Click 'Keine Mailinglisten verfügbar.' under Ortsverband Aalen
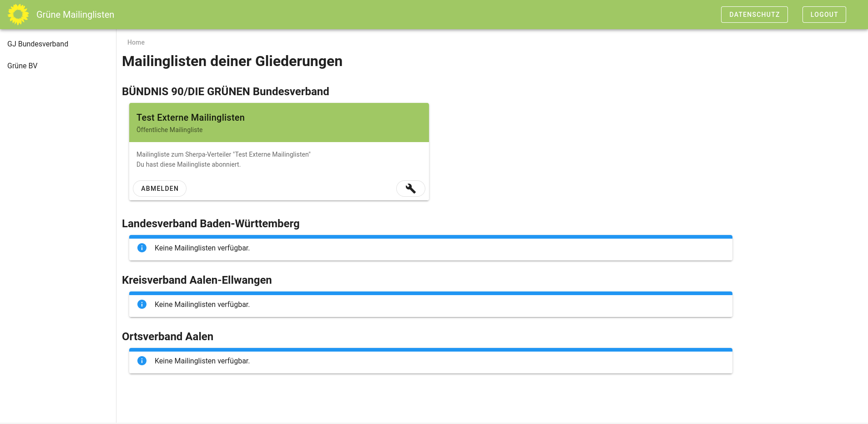Image resolution: width=868 pixels, height=424 pixels. click(202, 361)
